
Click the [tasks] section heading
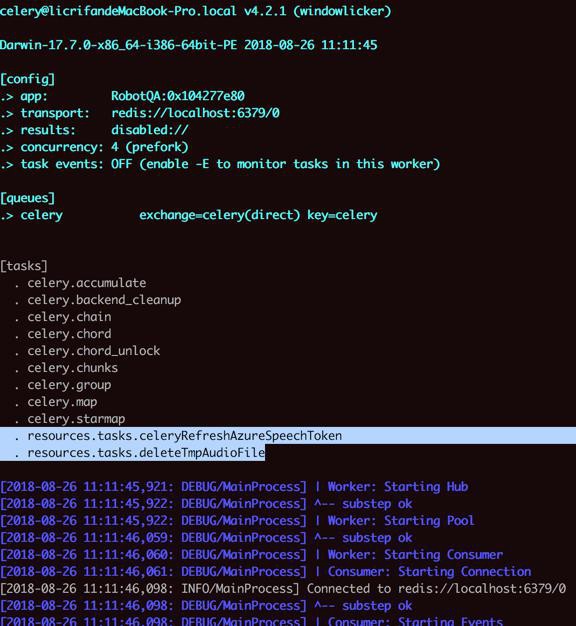pyautogui.click(x=24, y=266)
